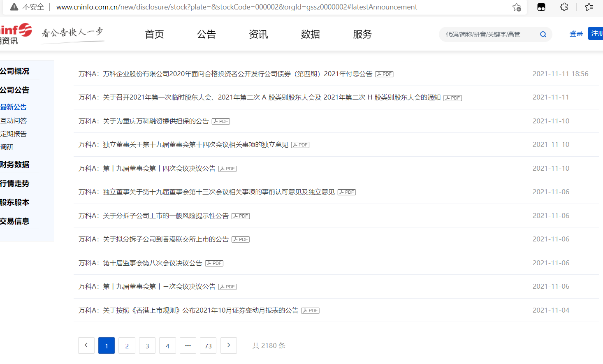
Task: Open PDF icon for 一般风险提示性公告
Action: click(x=241, y=216)
